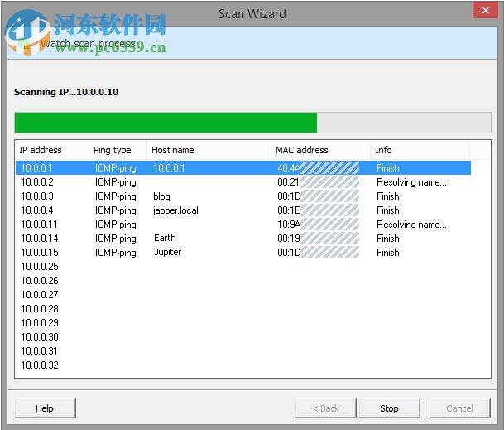Select the row for IP 10.0.0.27

(x=243, y=295)
